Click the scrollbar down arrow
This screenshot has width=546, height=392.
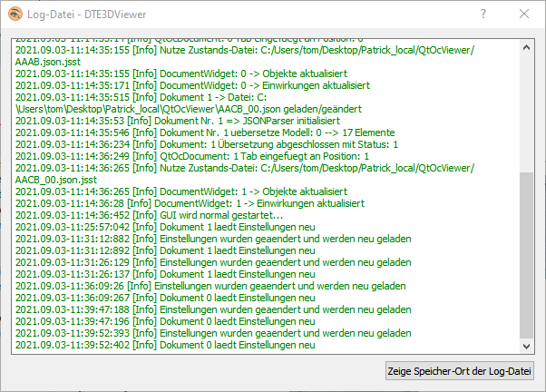click(x=527, y=346)
